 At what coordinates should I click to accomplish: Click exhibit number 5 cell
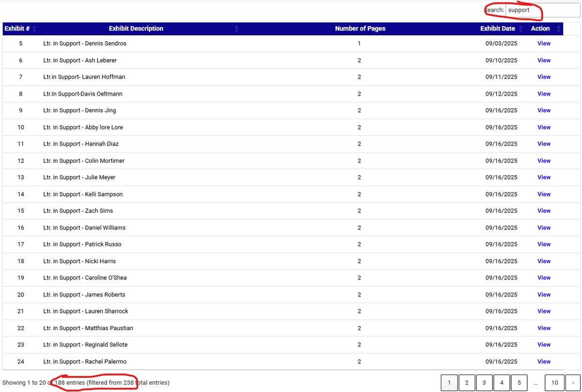[x=20, y=44]
